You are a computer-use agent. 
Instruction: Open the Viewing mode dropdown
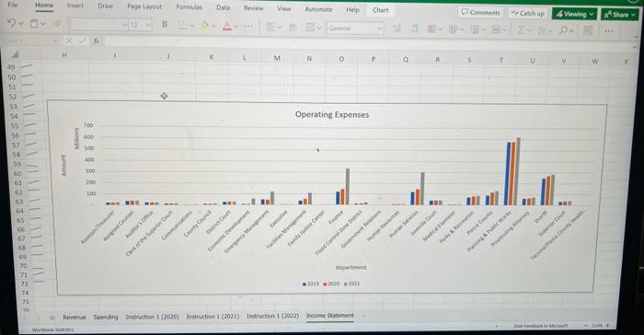pyautogui.click(x=574, y=14)
